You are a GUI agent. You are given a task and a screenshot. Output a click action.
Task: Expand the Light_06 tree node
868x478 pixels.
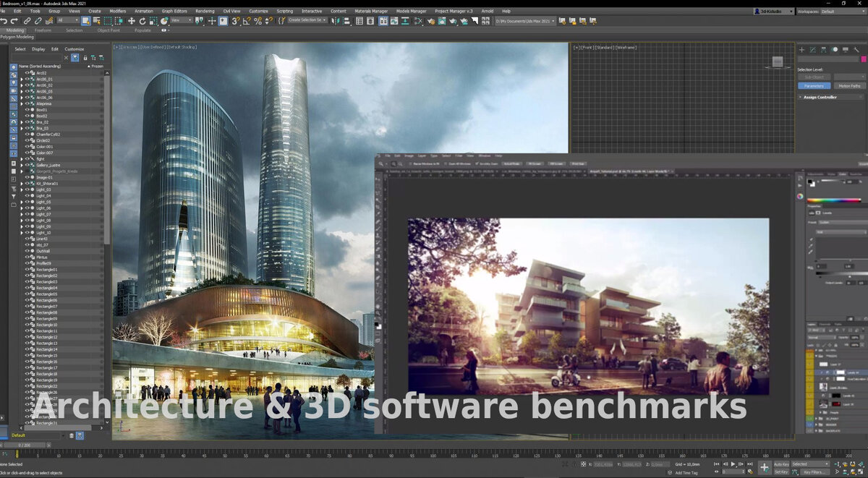[22, 208]
